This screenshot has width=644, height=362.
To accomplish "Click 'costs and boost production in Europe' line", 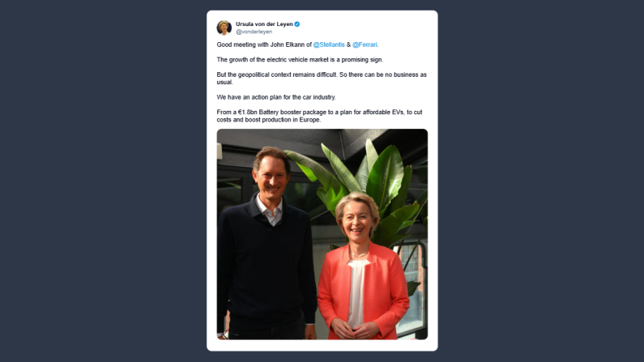I will [269, 120].
